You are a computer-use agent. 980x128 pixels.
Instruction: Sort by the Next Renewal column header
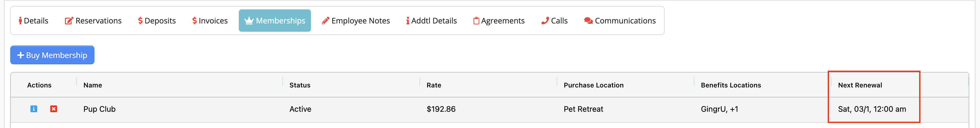coord(860,85)
